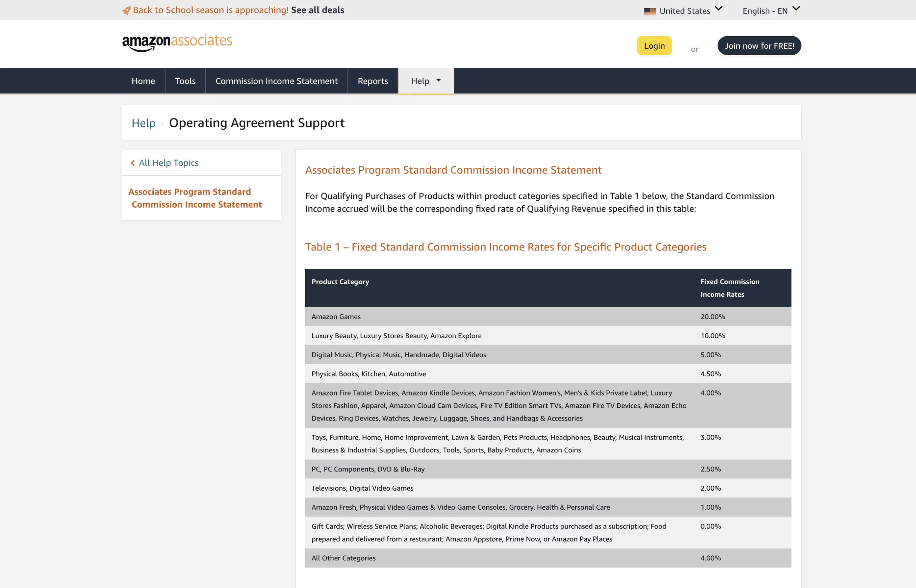Click the Table 1 heading text
The height and width of the screenshot is (588, 916).
506,247
